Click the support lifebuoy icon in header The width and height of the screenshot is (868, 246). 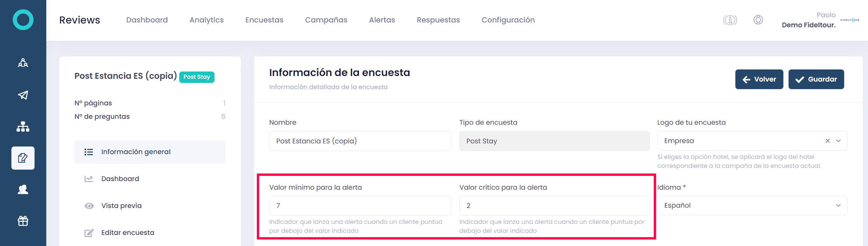pos(758,20)
